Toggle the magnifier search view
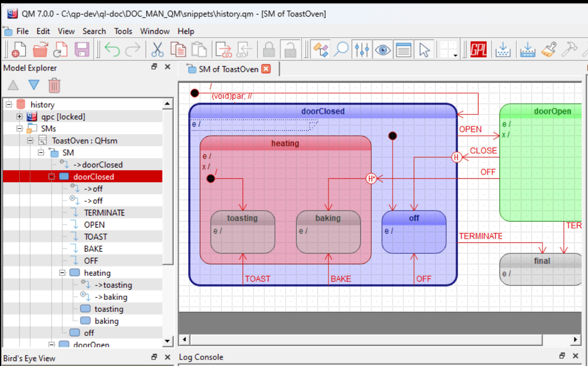Screen dimensions: 588x366 341,49
